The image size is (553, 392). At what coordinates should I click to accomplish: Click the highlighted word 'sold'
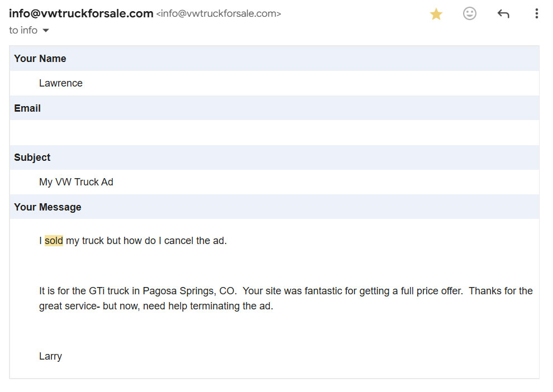tap(54, 241)
